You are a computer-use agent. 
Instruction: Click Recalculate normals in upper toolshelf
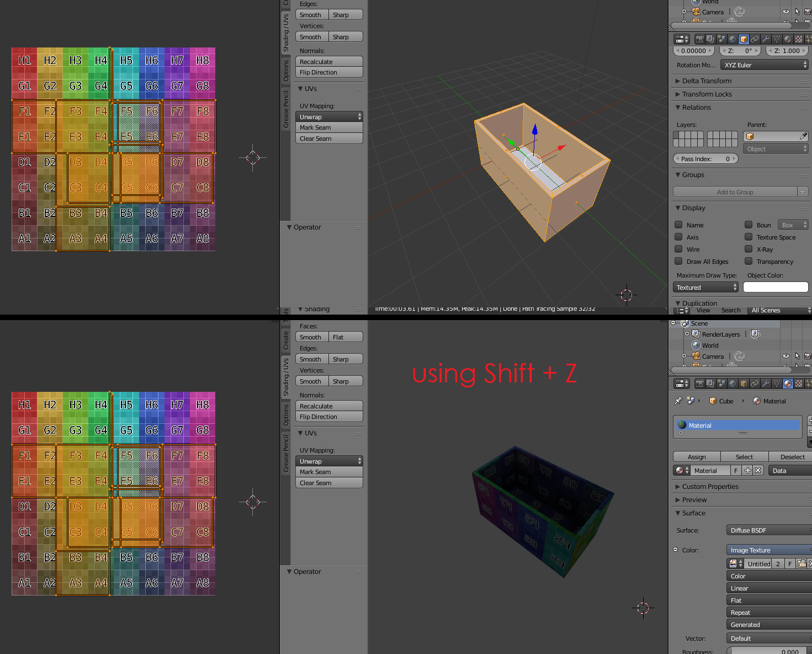[330, 61]
